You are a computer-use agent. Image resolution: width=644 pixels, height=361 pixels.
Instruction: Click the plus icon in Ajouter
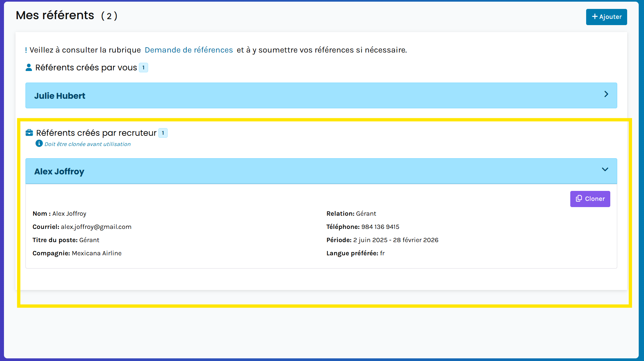coord(595,17)
